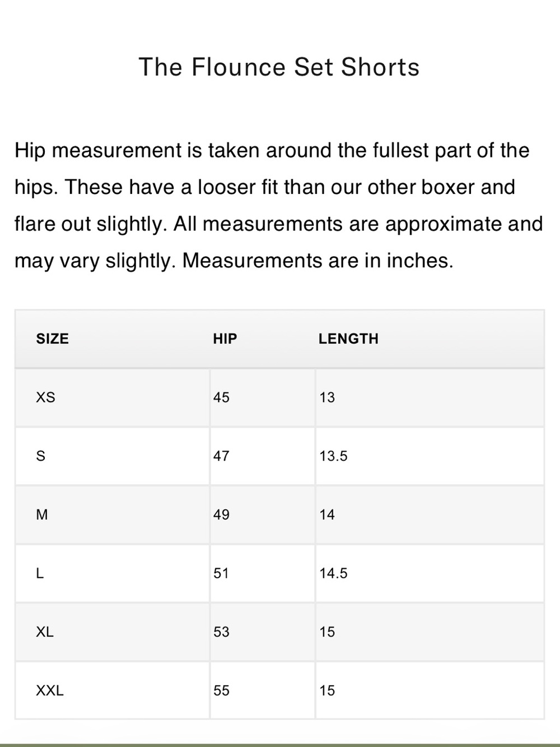This screenshot has width=560, height=747.
Task: Select hip value 51 for L
Action: pyautogui.click(x=221, y=573)
